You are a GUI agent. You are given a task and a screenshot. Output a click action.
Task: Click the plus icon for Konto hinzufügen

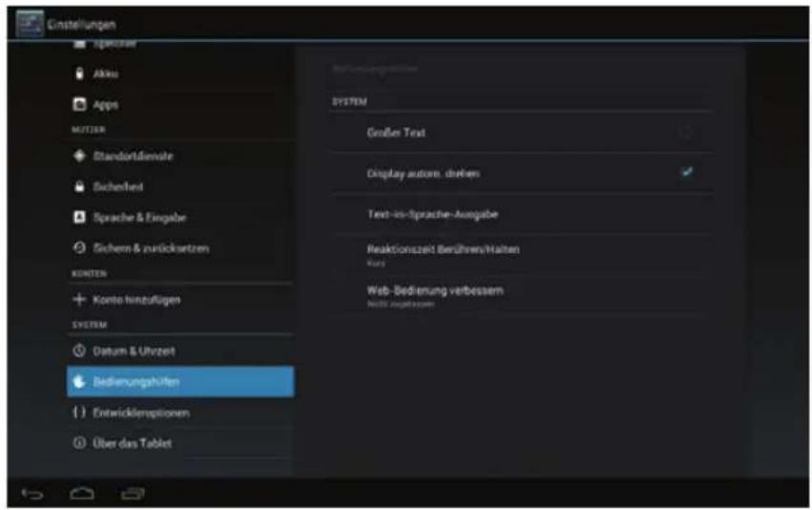(x=79, y=300)
